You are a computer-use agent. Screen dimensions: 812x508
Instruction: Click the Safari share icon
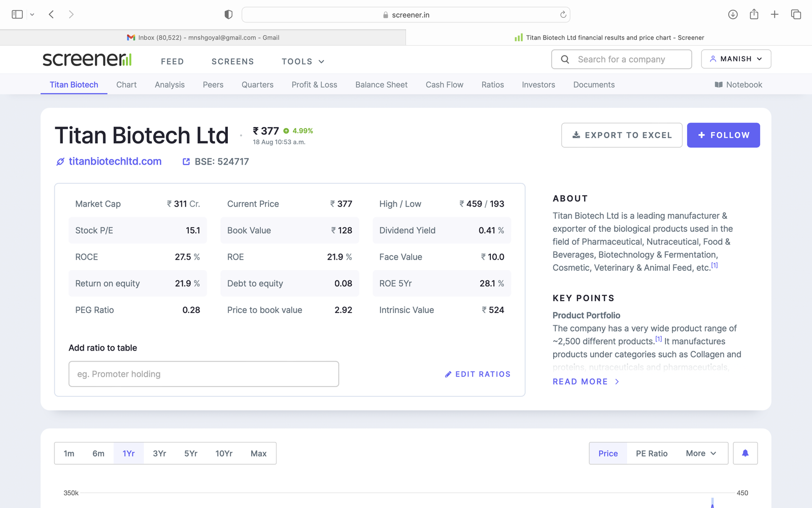coord(754,15)
